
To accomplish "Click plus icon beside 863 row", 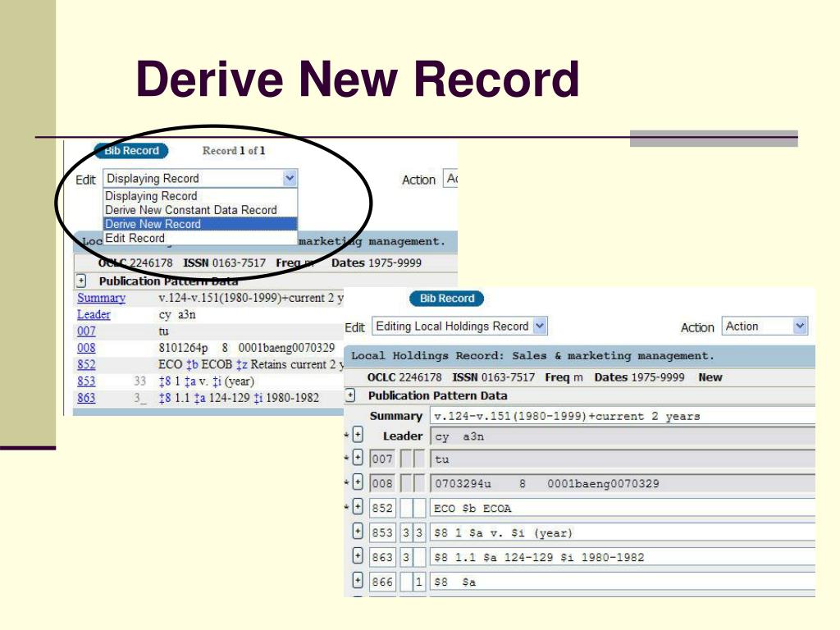I will 358,555.
